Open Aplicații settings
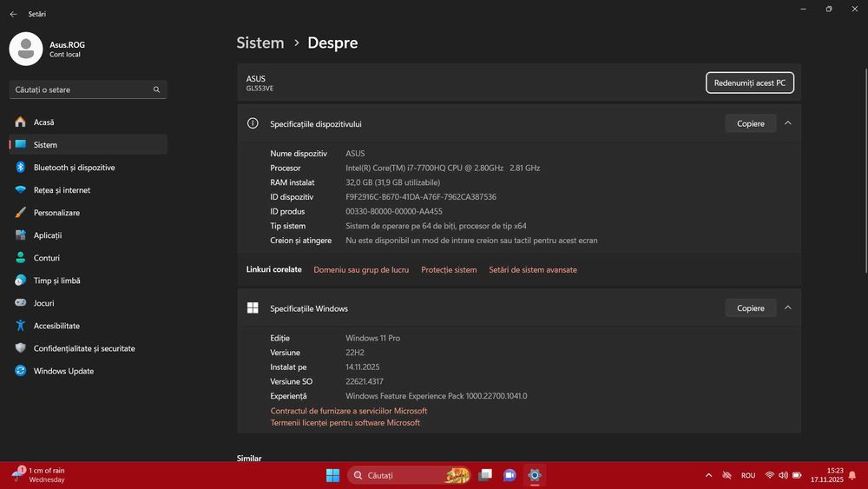The width and height of the screenshot is (868, 489). [88, 235]
